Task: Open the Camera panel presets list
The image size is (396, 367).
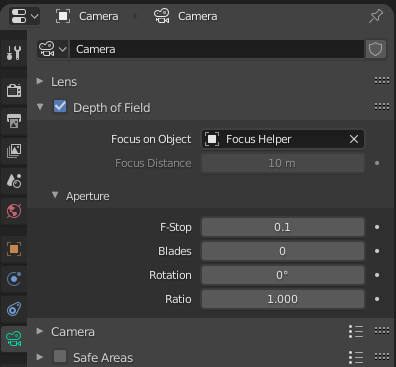Action: [356, 331]
